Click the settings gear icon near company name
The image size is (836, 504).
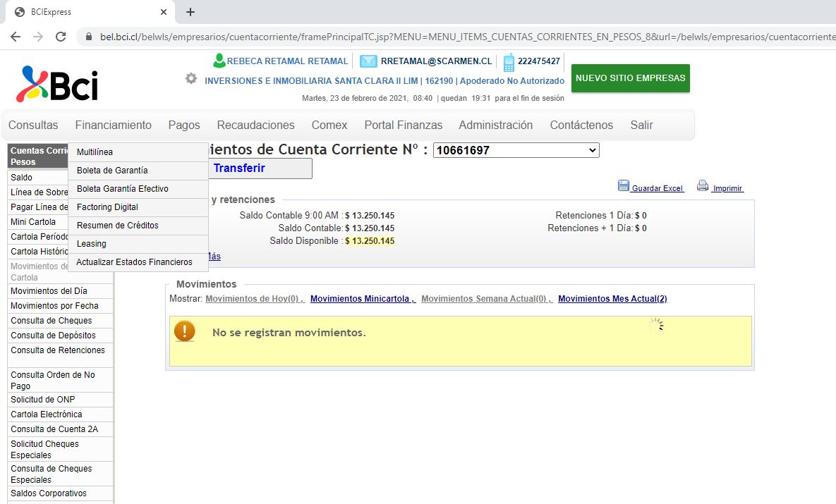point(191,78)
